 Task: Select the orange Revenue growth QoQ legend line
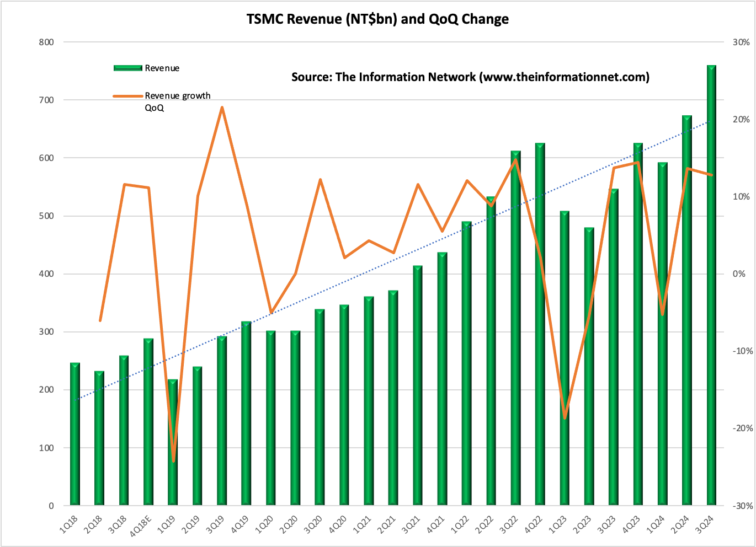point(128,96)
